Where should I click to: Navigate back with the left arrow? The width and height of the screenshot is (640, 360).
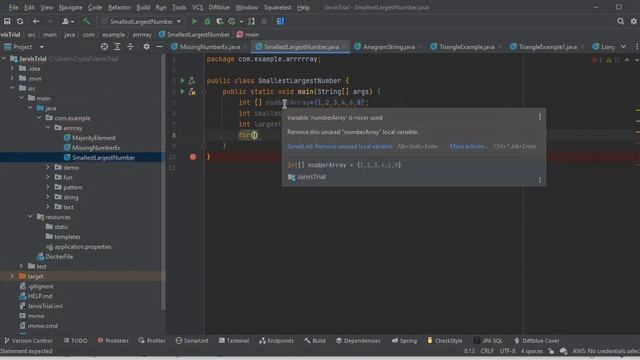point(36,21)
